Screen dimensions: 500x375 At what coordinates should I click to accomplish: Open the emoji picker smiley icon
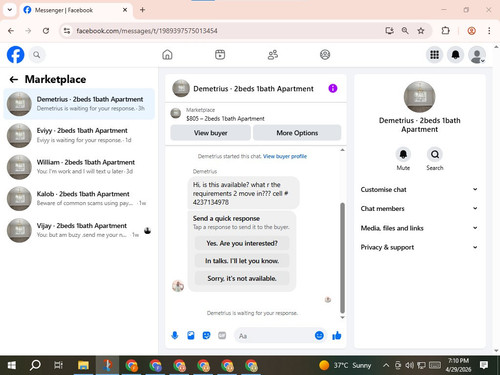[x=319, y=335]
